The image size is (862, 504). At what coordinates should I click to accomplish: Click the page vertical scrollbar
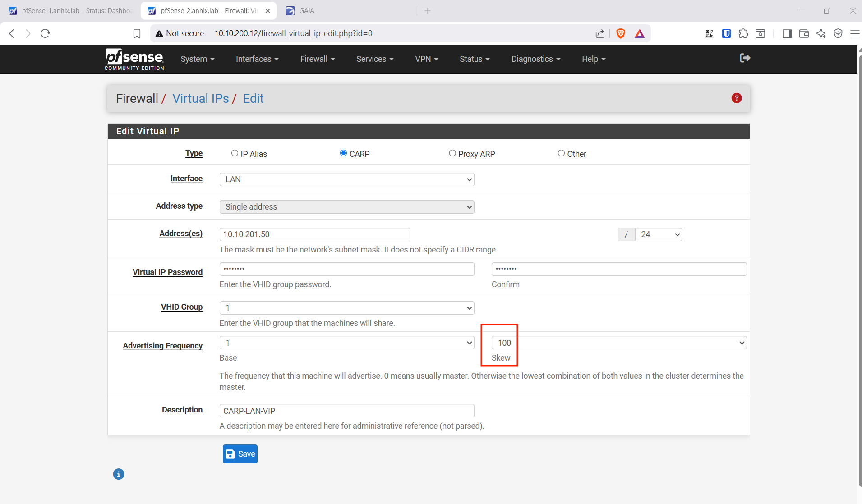coord(860,270)
